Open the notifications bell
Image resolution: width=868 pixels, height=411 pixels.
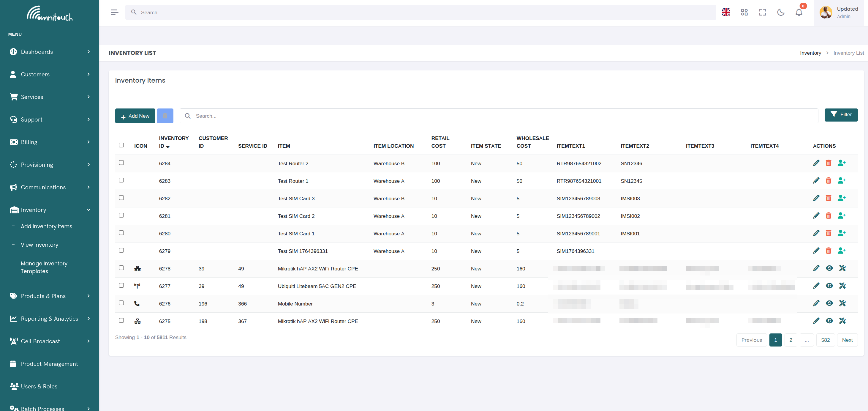pos(799,12)
